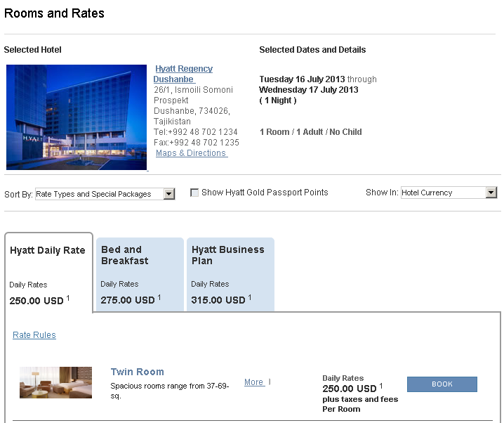The width and height of the screenshot is (504, 423).
Task: Click the Hyatt Regency Dushanbe hotel photo
Action: pos(77,117)
